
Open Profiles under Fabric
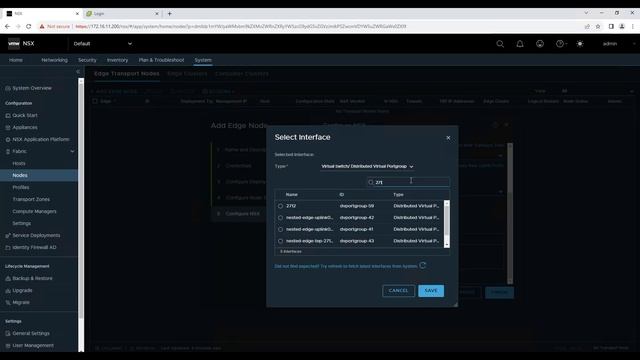(x=20, y=187)
